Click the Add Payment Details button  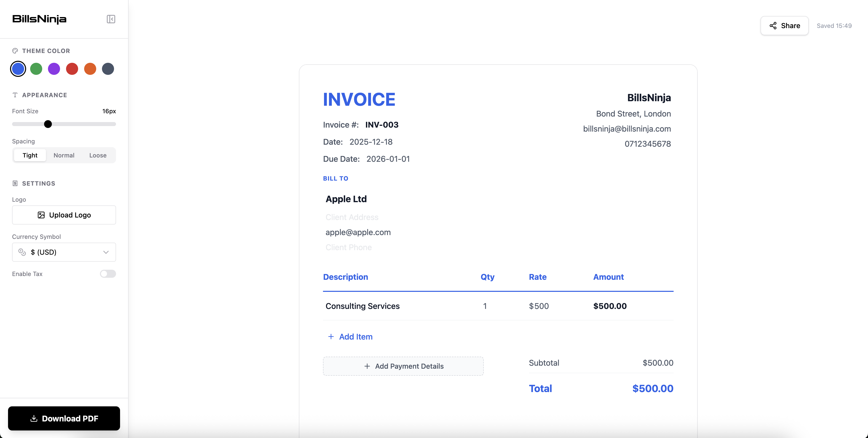[403, 366]
